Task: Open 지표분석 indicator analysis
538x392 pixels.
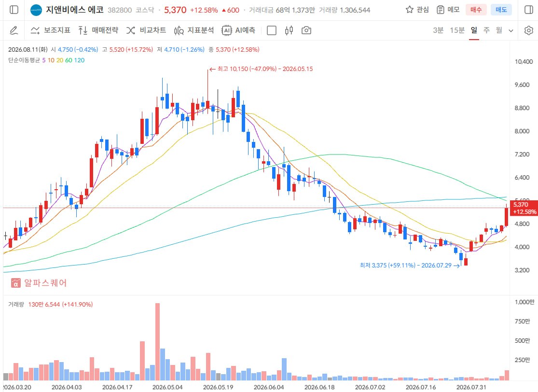Action: tap(194, 30)
